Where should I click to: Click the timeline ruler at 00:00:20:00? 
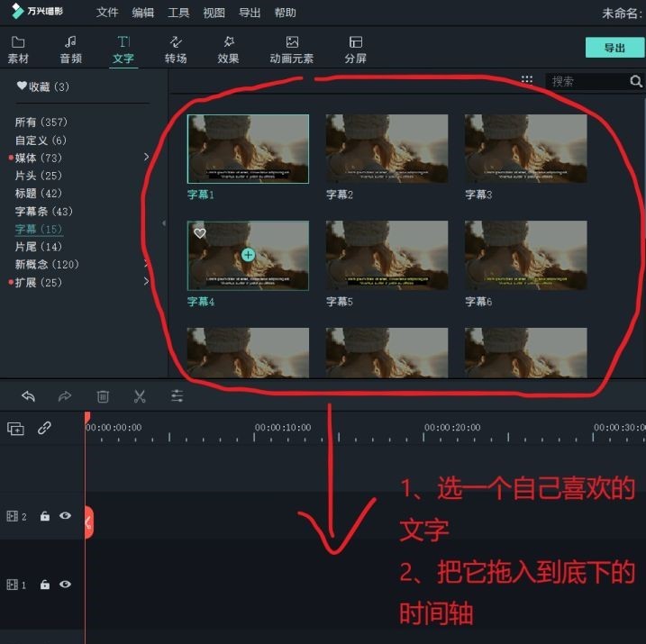tap(452, 428)
